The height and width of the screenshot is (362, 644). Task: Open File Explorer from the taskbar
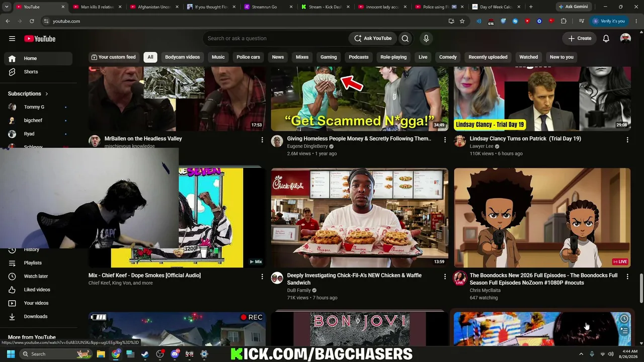[101, 354]
